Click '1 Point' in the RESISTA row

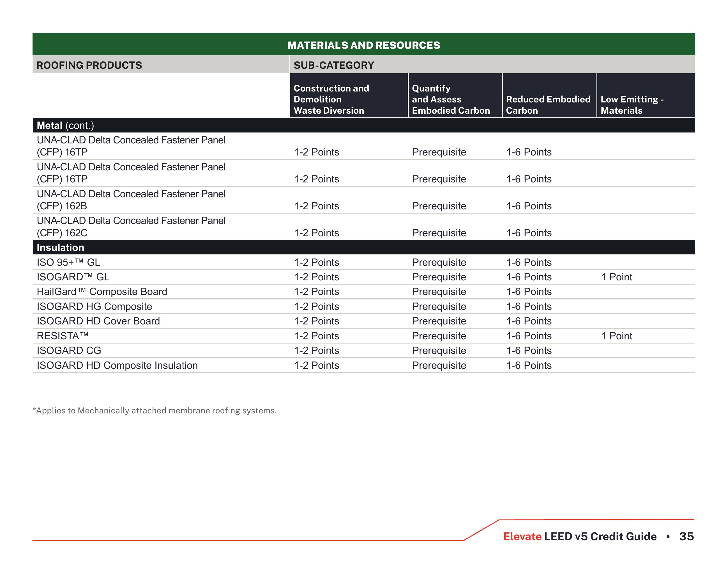pos(617,336)
